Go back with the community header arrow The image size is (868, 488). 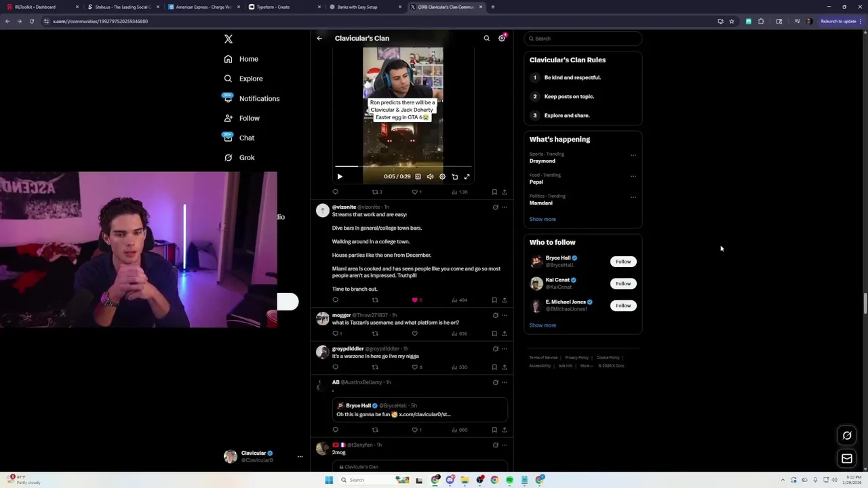[319, 38]
